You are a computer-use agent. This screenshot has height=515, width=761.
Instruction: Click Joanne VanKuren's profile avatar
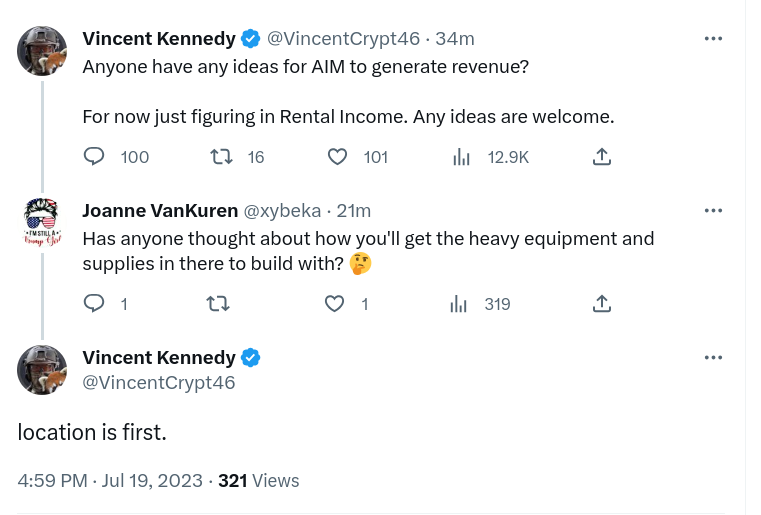coord(42,222)
